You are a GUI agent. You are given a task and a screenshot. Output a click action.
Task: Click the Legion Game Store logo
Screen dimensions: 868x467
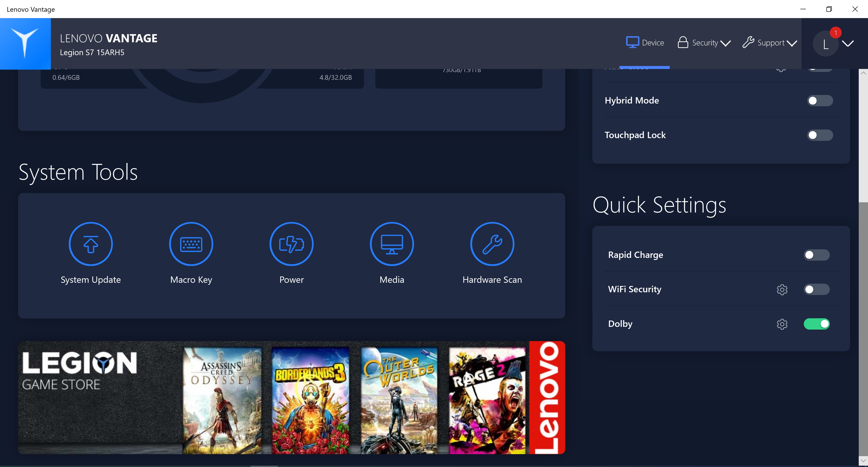coord(80,371)
